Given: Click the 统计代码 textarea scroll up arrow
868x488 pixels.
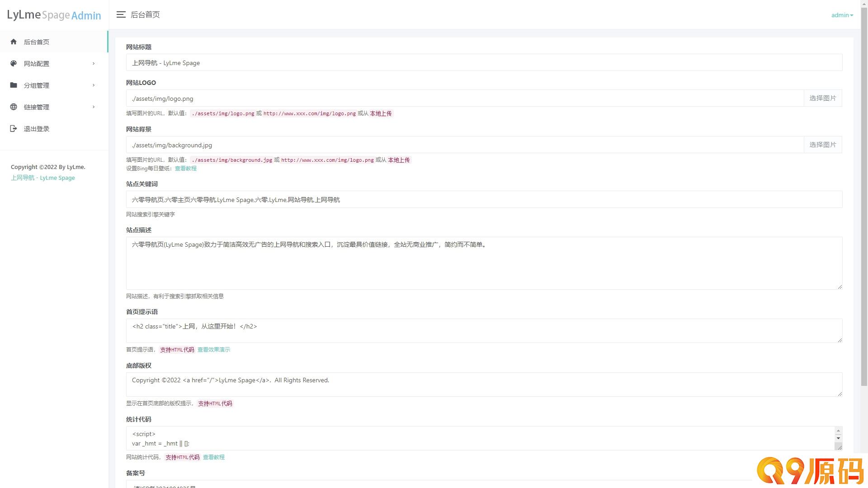Looking at the screenshot, I should tap(838, 431).
